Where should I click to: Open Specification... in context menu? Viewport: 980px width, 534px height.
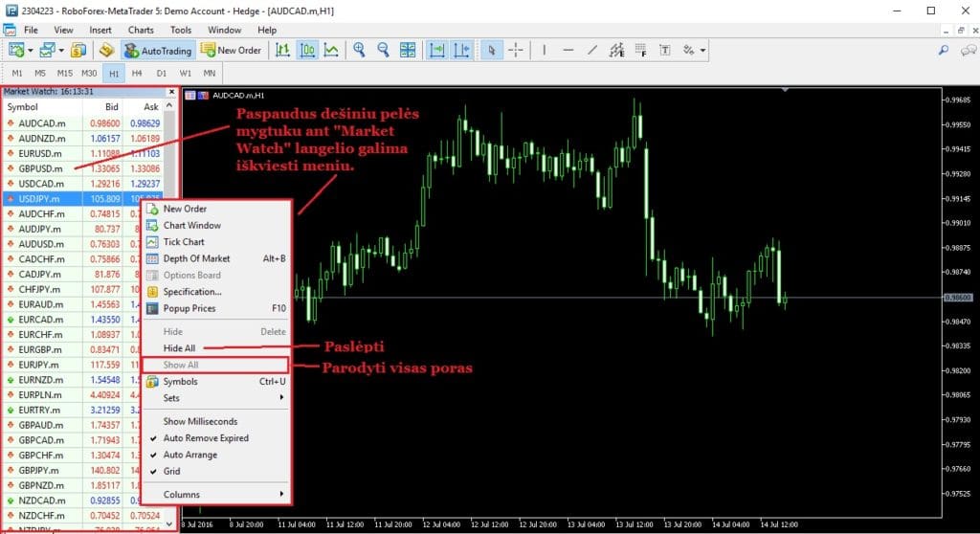tap(216, 292)
